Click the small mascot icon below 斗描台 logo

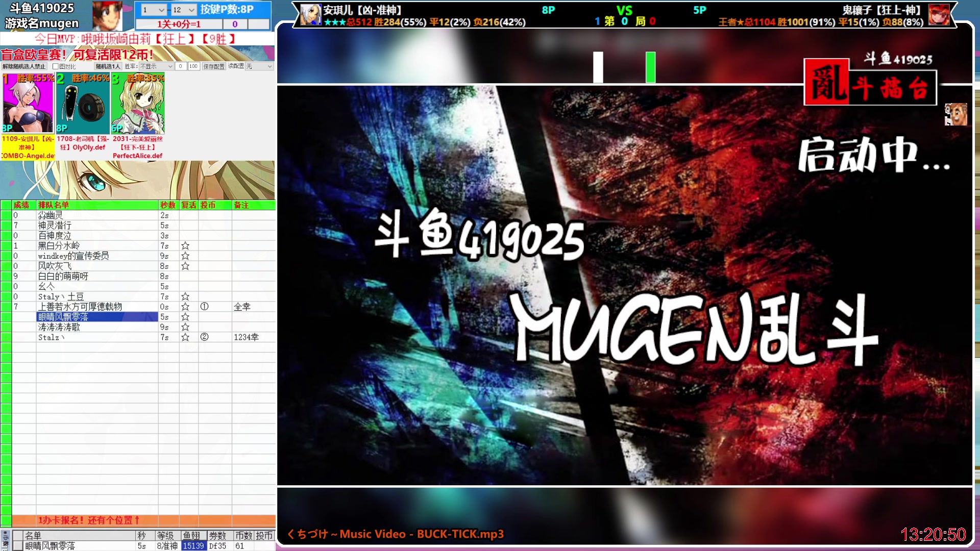(955, 114)
